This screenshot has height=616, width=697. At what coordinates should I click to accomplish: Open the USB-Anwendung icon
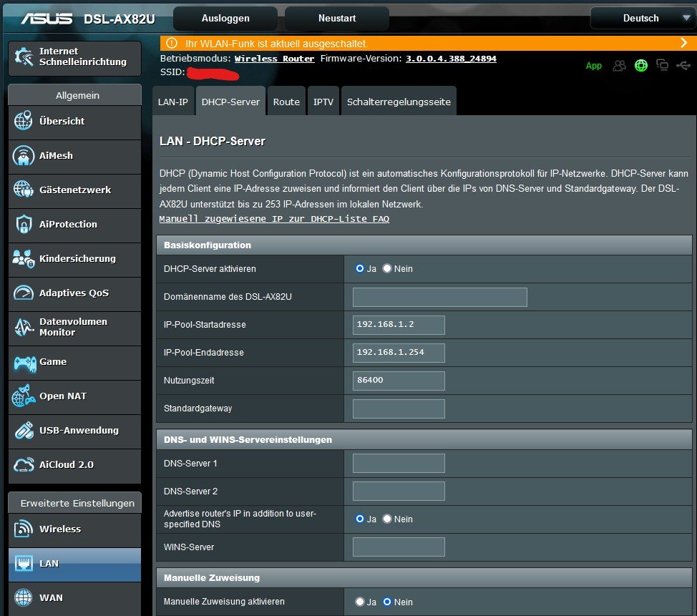coord(23,430)
